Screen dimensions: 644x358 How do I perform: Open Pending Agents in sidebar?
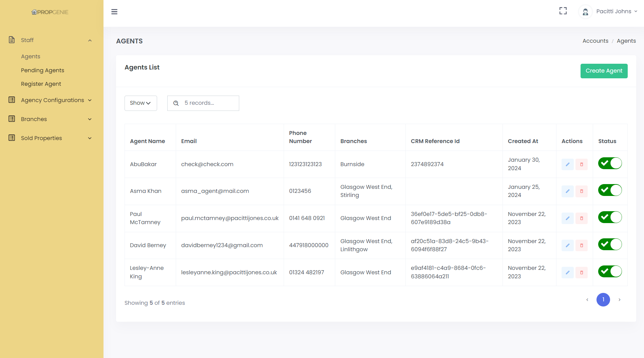coord(42,70)
